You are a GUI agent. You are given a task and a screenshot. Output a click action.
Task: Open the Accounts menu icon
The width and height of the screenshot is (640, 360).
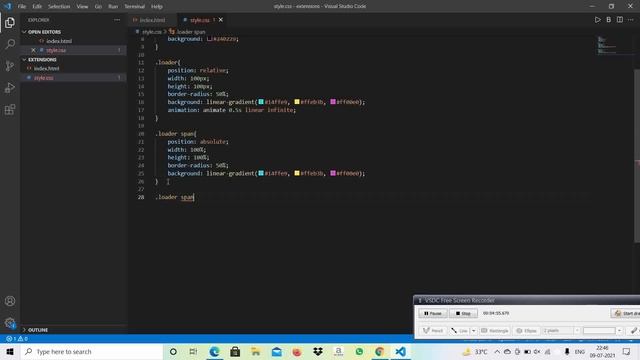click(10, 301)
